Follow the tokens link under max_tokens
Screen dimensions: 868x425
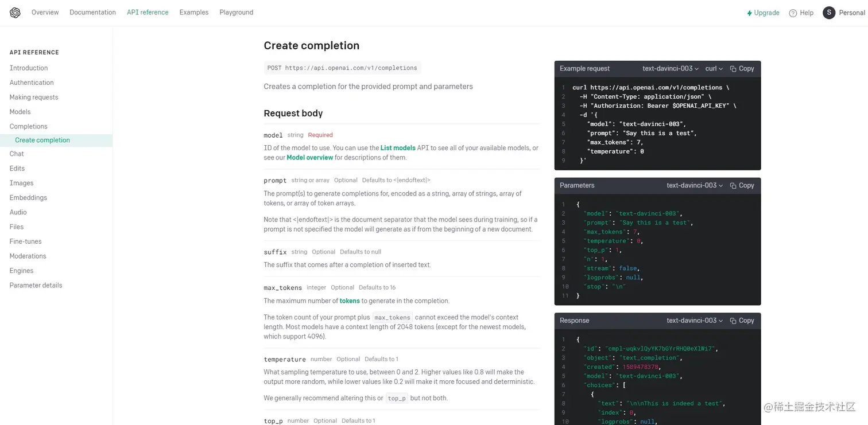click(x=350, y=301)
